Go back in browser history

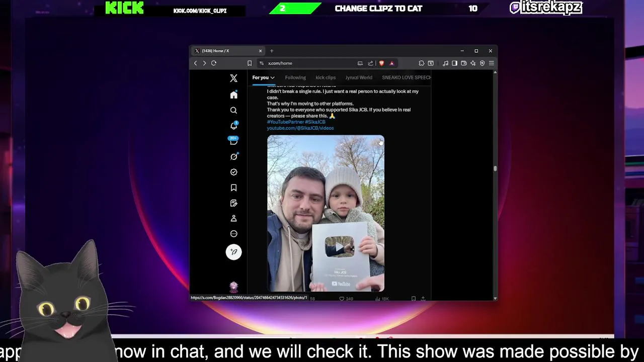196,63
